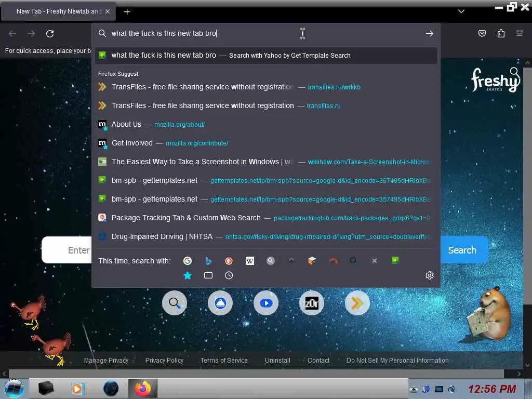Click the volume icon in system tray

451,389
